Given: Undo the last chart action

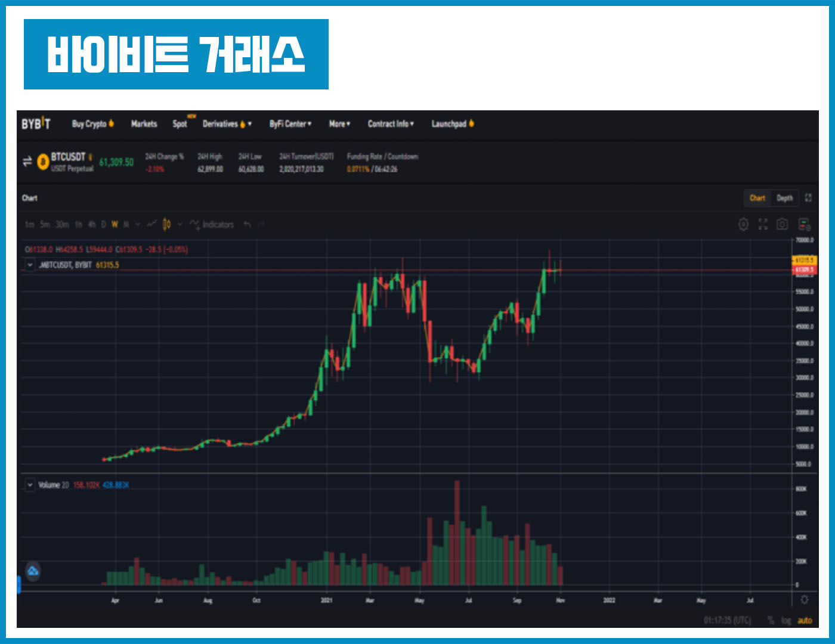Looking at the screenshot, I should click(x=247, y=224).
